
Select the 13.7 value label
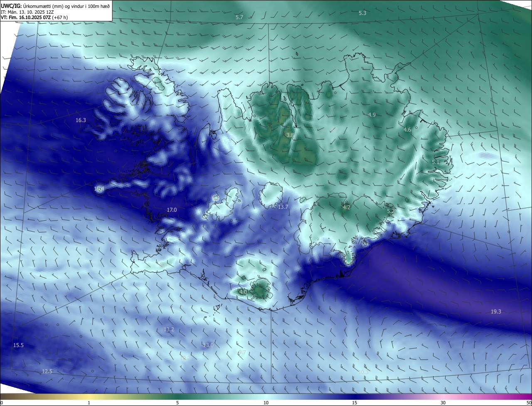point(283,207)
